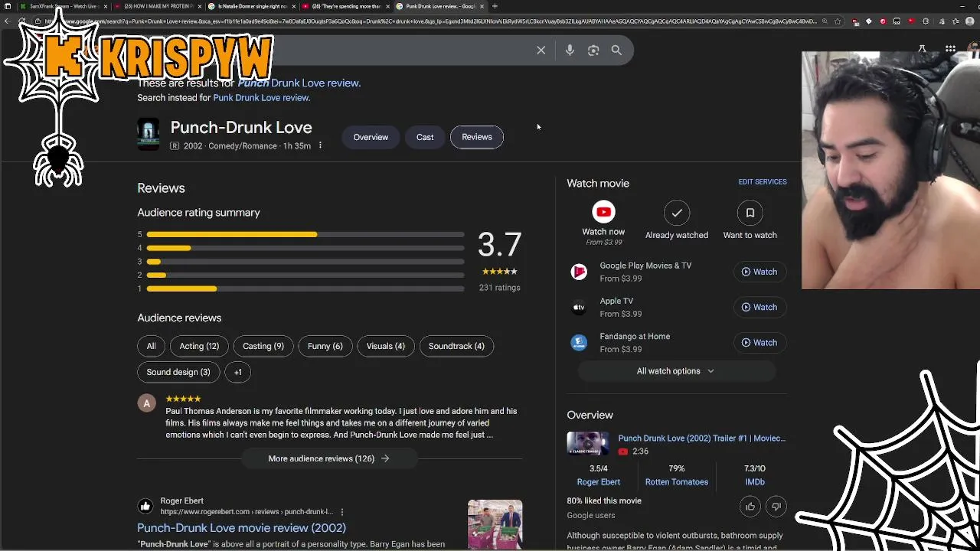Click reviewer avatar A
This screenshot has width=980, height=551.
[x=146, y=403]
